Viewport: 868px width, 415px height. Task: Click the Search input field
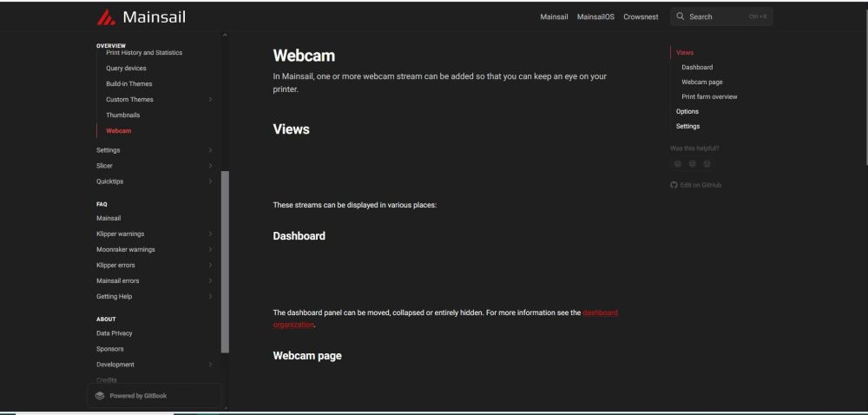coord(721,16)
